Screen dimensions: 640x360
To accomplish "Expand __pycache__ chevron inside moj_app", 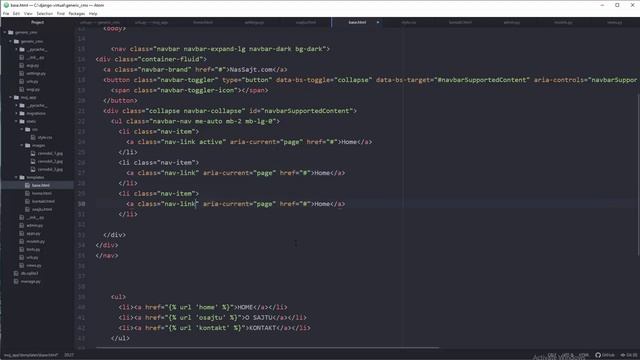I will [16, 105].
